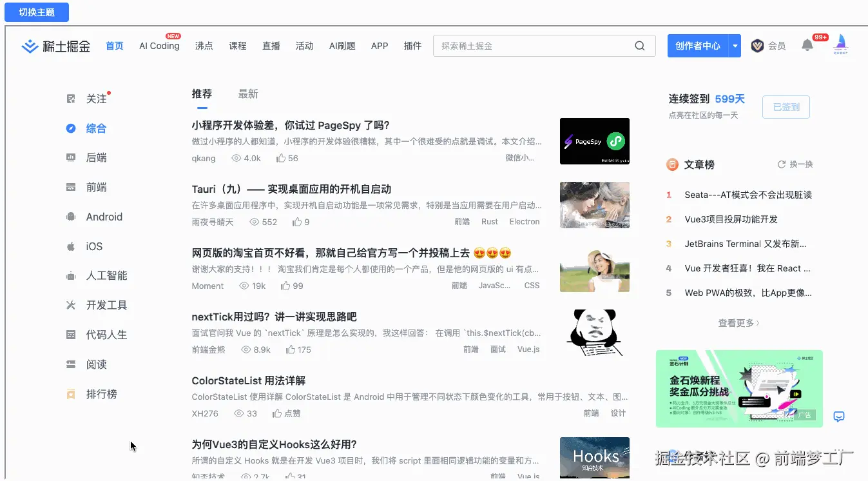Open the 沸点 nav item

pyautogui.click(x=204, y=46)
